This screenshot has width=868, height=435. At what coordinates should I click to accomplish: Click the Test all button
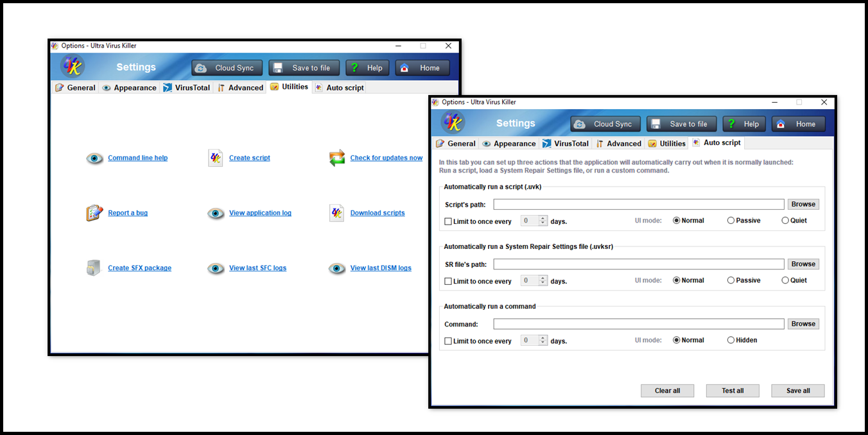733,391
